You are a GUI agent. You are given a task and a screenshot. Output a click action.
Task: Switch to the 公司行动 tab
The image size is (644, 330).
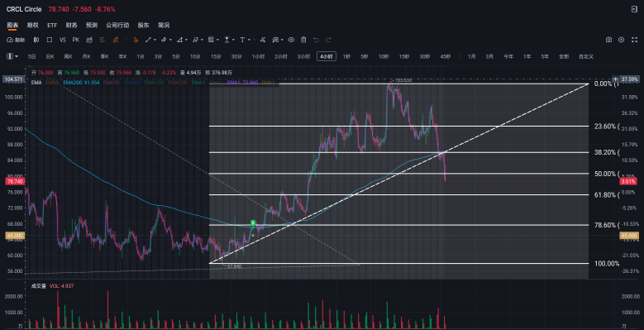click(117, 25)
